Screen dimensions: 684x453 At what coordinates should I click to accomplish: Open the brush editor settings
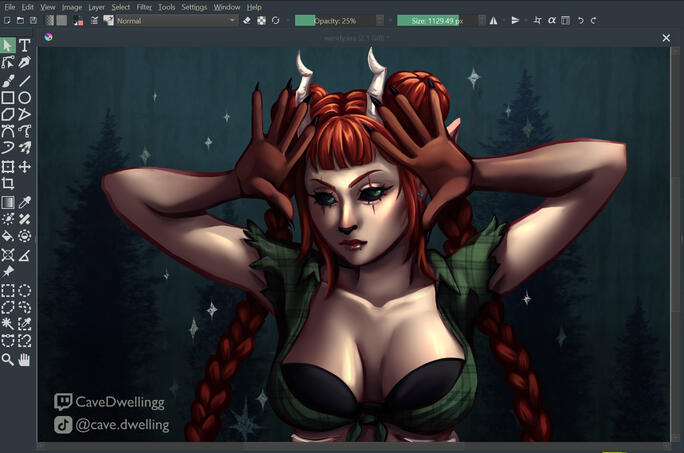[94, 20]
